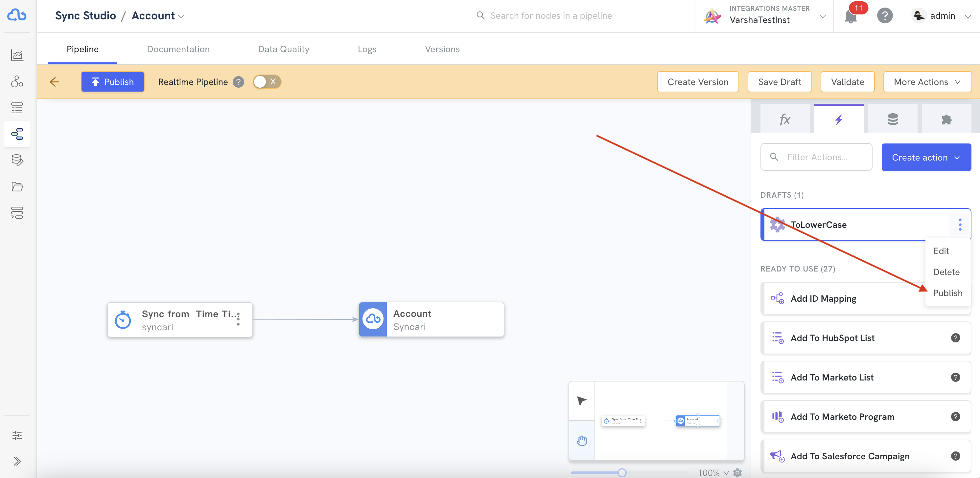
Task: Expand the admin user menu
Action: coord(968,16)
